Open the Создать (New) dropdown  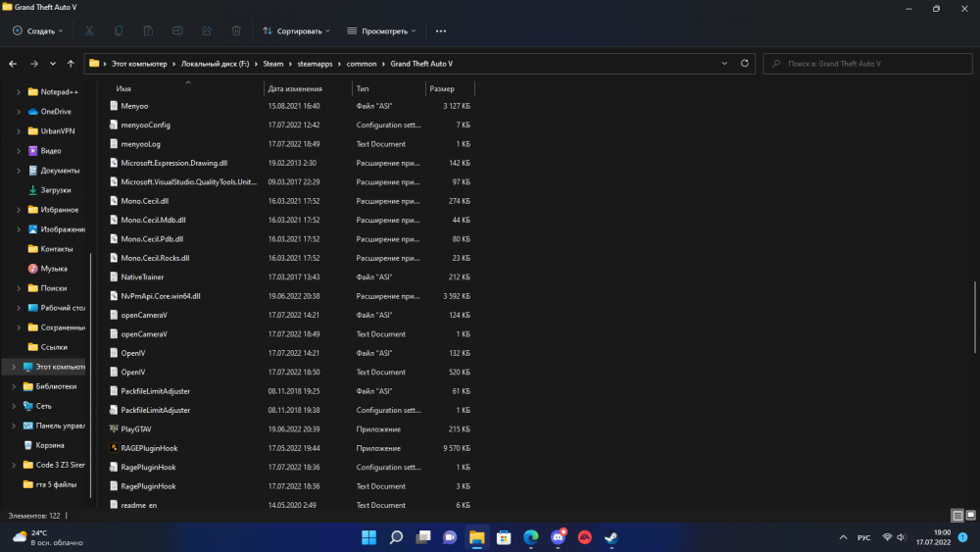pyautogui.click(x=37, y=30)
